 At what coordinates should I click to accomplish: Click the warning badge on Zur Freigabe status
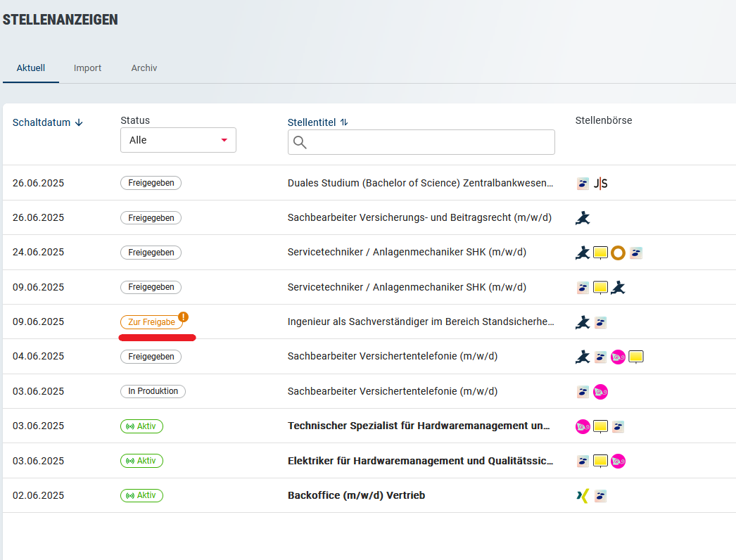click(183, 317)
